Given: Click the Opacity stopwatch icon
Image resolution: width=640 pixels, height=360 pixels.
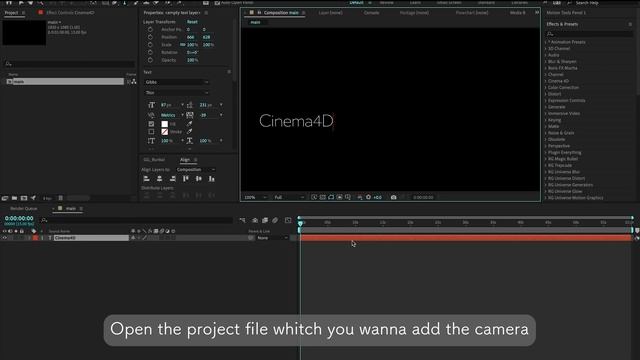Looking at the screenshot, I should [x=150, y=60].
